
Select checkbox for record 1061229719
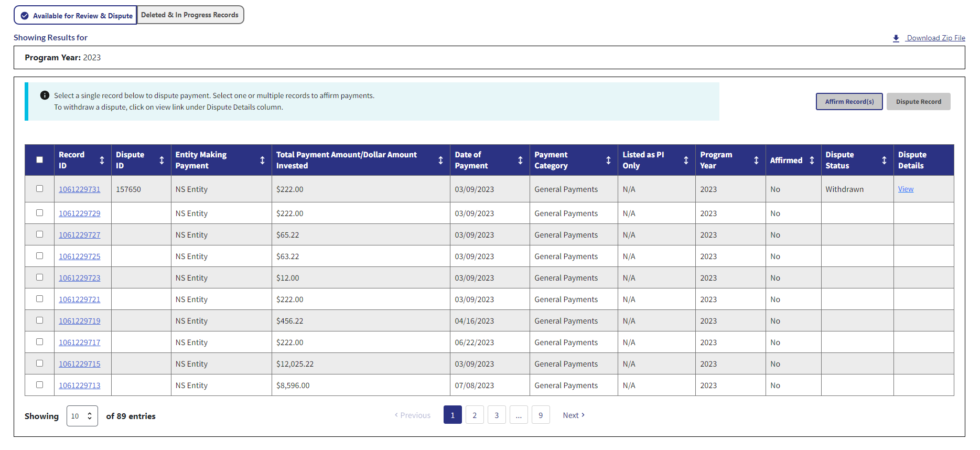pos(40,320)
